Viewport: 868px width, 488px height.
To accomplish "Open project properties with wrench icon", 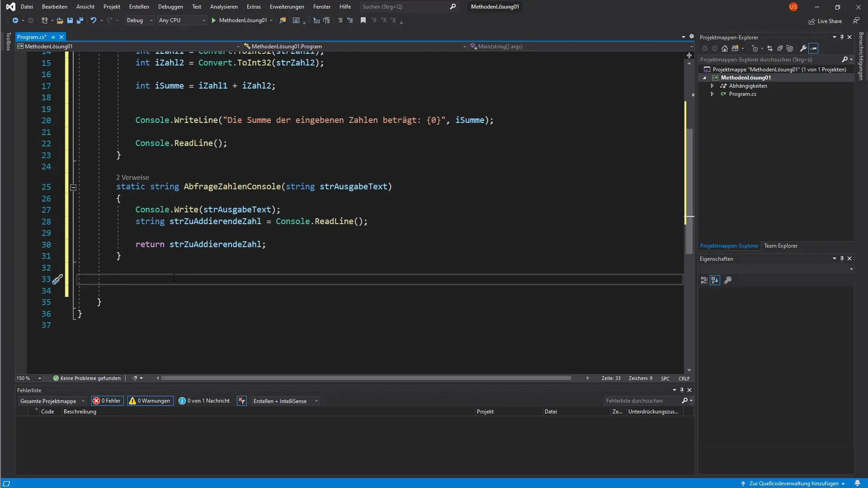I will pos(803,48).
